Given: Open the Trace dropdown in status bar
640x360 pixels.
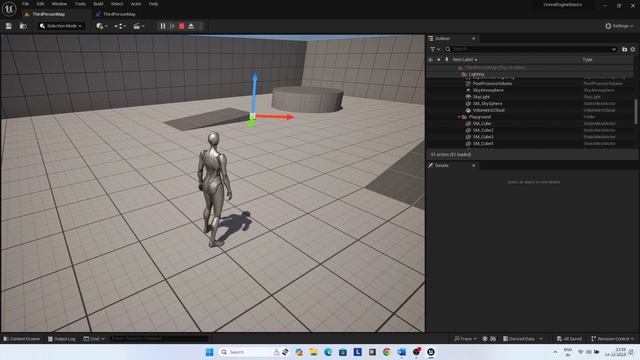Looking at the screenshot, I should (x=465, y=339).
